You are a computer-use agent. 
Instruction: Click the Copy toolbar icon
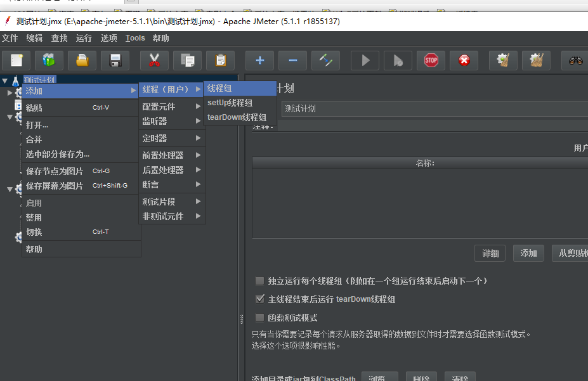pos(188,60)
